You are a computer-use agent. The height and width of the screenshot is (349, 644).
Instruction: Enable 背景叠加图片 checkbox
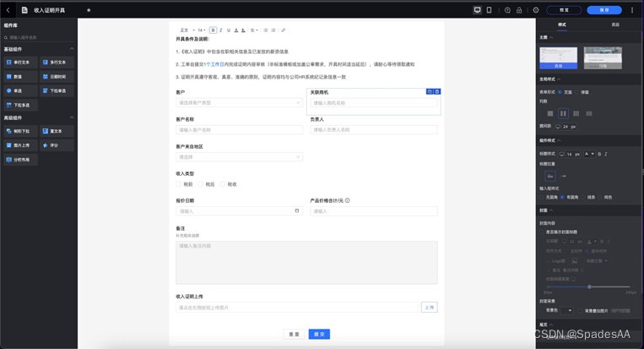pyautogui.click(x=581, y=311)
